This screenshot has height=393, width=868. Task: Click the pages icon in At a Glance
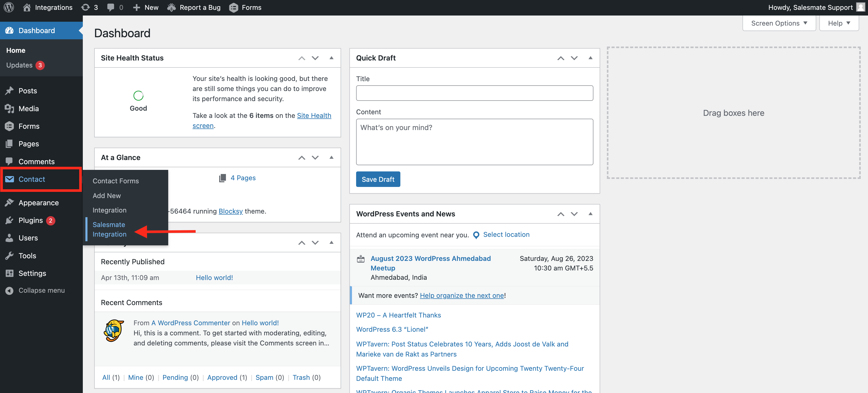pyautogui.click(x=222, y=178)
